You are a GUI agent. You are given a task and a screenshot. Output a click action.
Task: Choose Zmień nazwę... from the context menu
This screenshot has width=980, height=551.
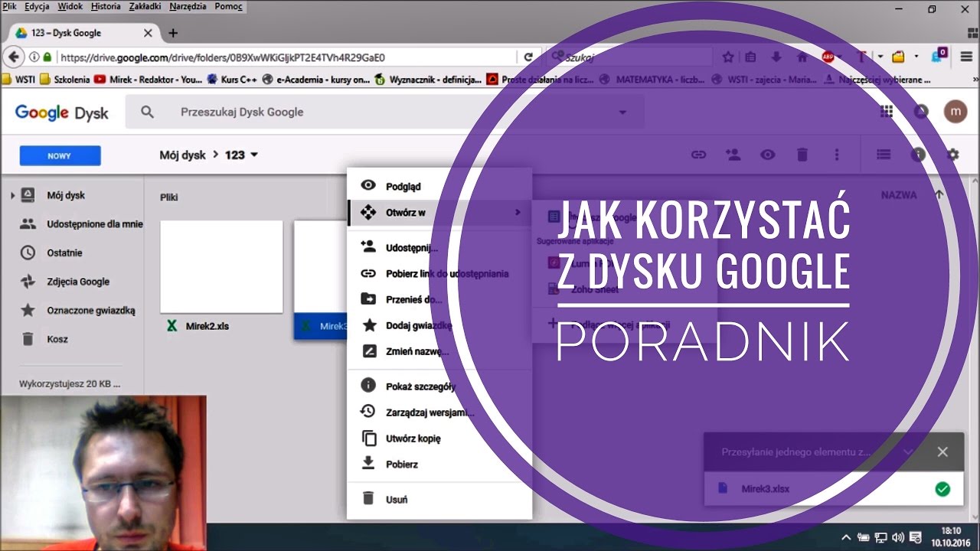(x=439, y=351)
